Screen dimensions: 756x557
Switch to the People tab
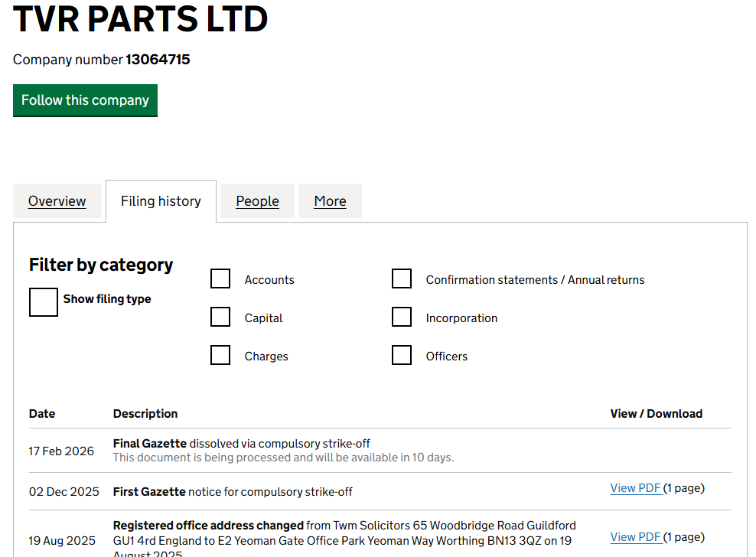(x=257, y=201)
